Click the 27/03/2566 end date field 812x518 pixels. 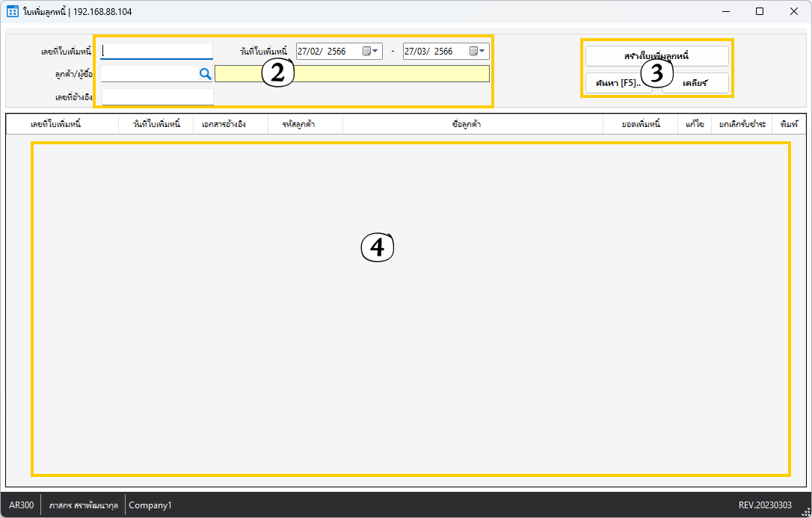(x=434, y=52)
